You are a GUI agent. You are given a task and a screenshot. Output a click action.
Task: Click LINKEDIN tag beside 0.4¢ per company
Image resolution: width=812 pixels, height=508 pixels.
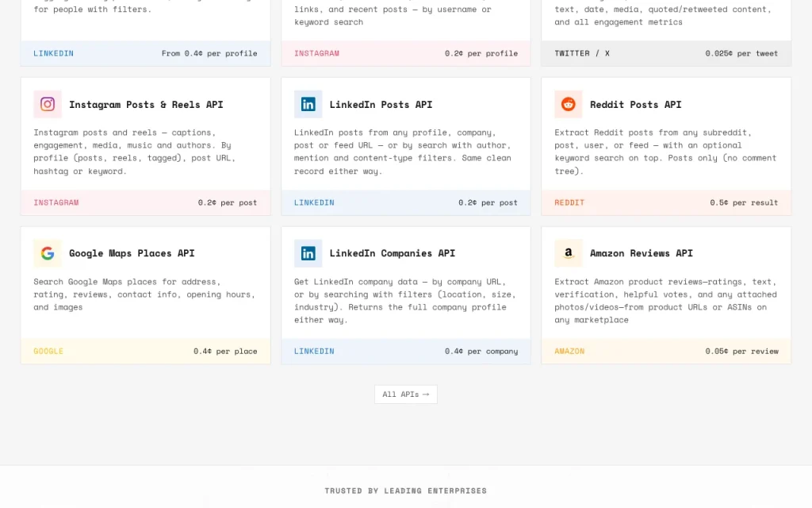(314, 352)
